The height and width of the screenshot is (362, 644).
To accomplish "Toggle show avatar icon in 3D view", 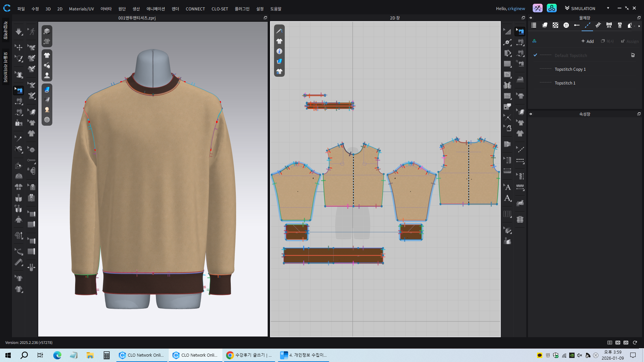I will 47,75.
